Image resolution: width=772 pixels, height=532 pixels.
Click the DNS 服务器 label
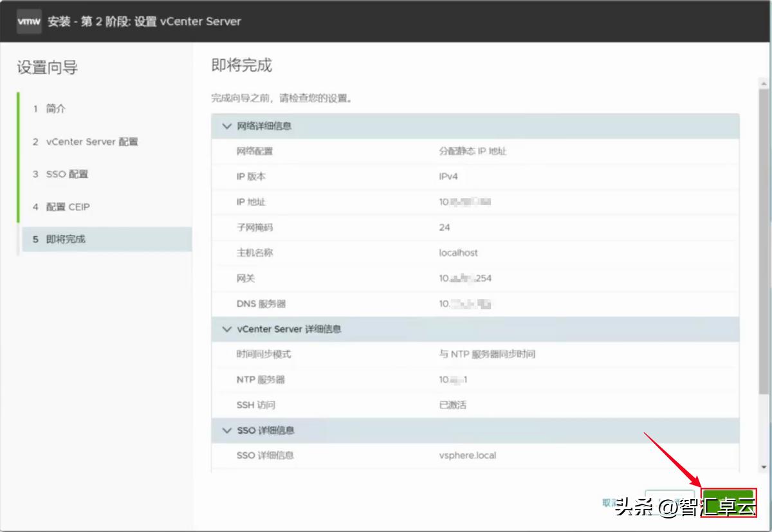point(261,304)
